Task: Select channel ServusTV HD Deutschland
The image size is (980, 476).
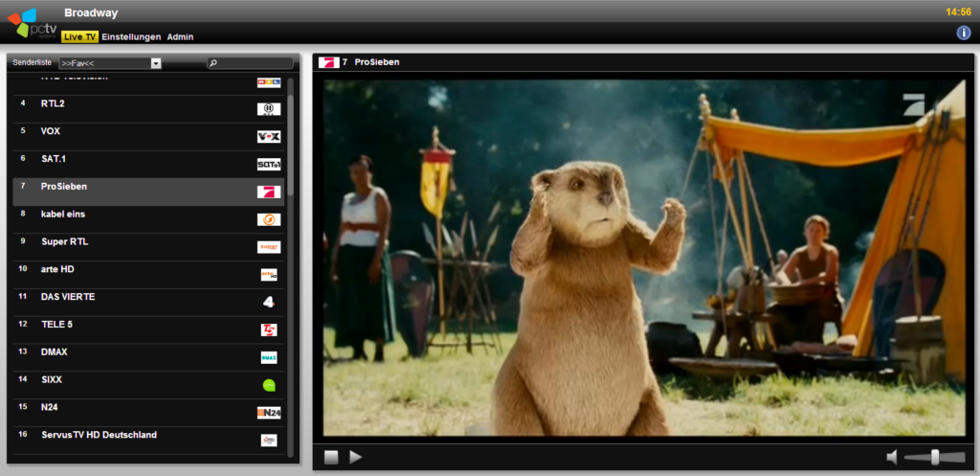Action: [x=148, y=441]
